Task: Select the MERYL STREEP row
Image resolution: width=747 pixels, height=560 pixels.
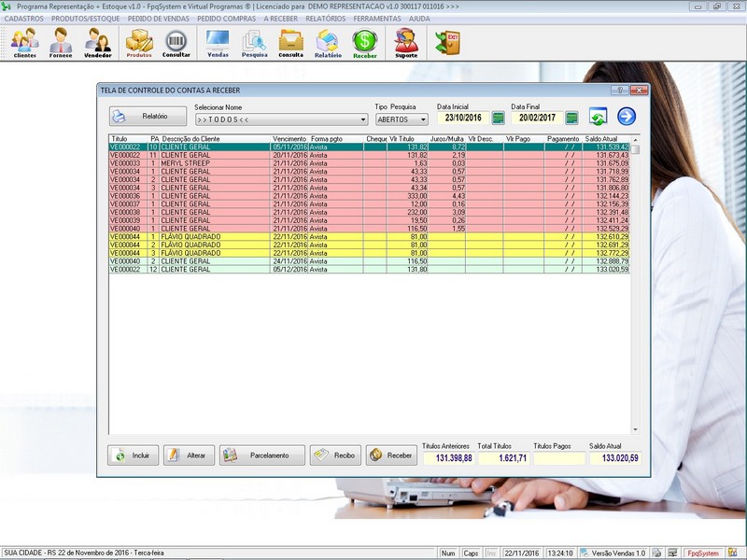Action: click(x=369, y=163)
